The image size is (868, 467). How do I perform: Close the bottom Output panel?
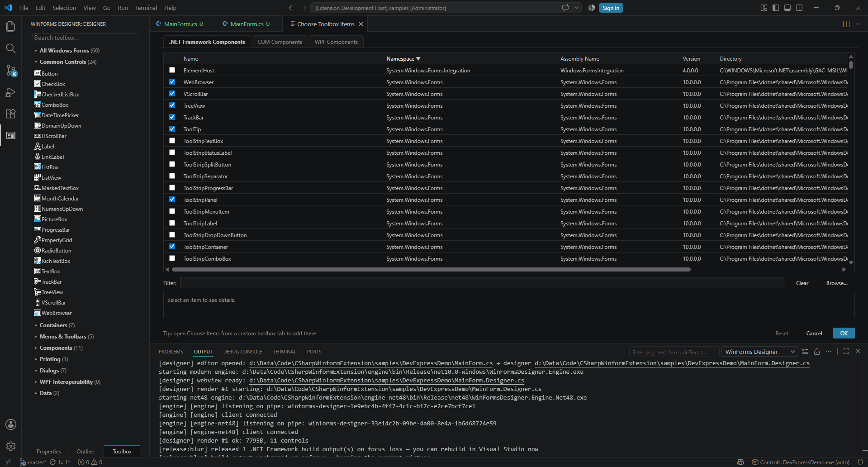click(x=858, y=352)
